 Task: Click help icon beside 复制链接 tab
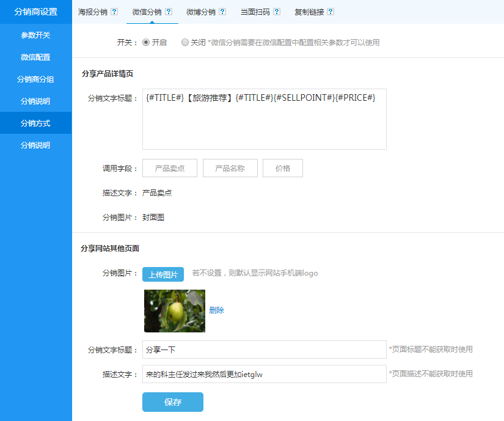click(331, 12)
